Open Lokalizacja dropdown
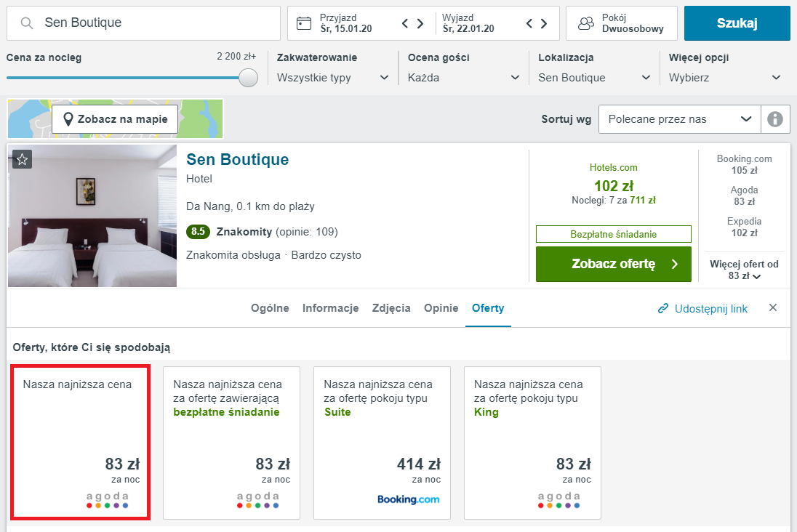This screenshot has width=797, height=532. [x=594, y=78]
